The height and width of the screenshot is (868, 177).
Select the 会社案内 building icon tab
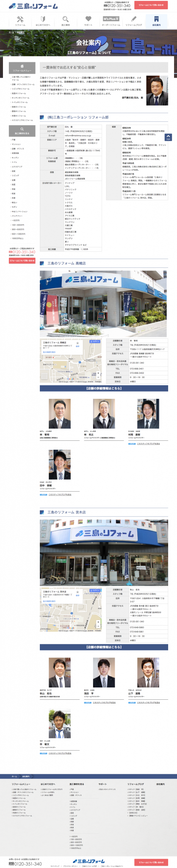tap(156, 20)
